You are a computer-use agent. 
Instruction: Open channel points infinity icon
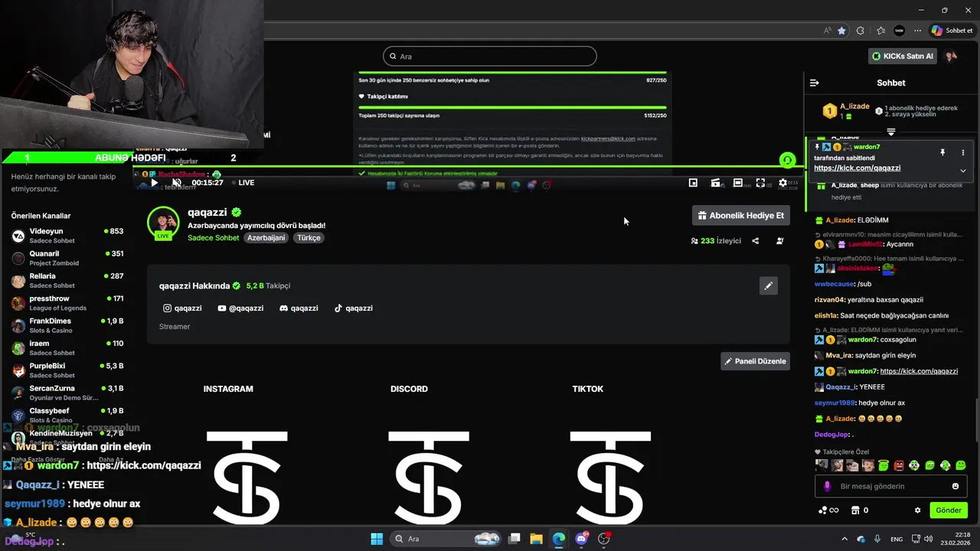pos(828,510)
